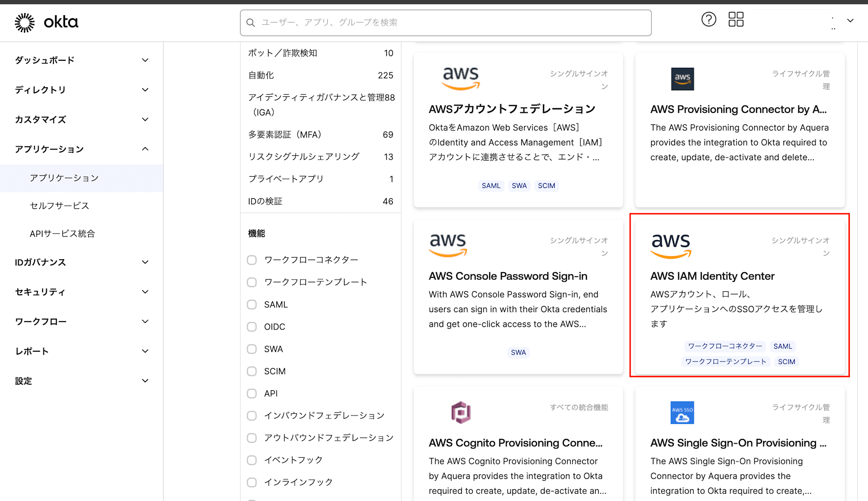Expand IDガバナンス menu

[82, 262]
